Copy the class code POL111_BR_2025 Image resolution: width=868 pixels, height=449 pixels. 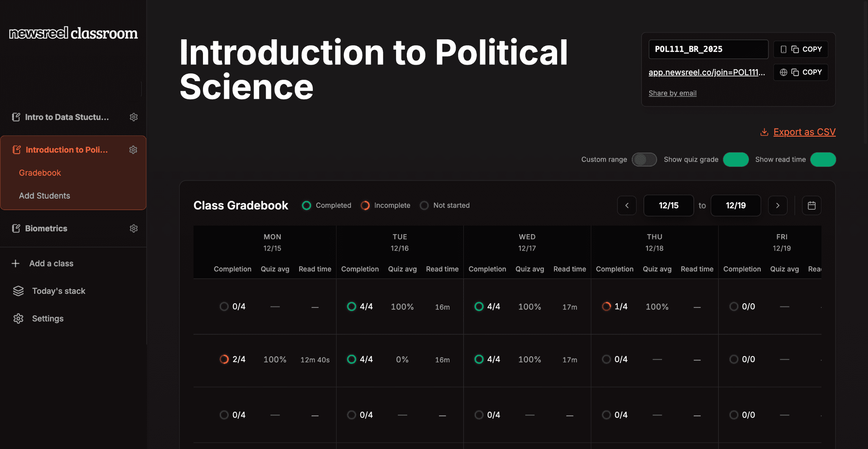pyautogui.click(x=801, y=49)
